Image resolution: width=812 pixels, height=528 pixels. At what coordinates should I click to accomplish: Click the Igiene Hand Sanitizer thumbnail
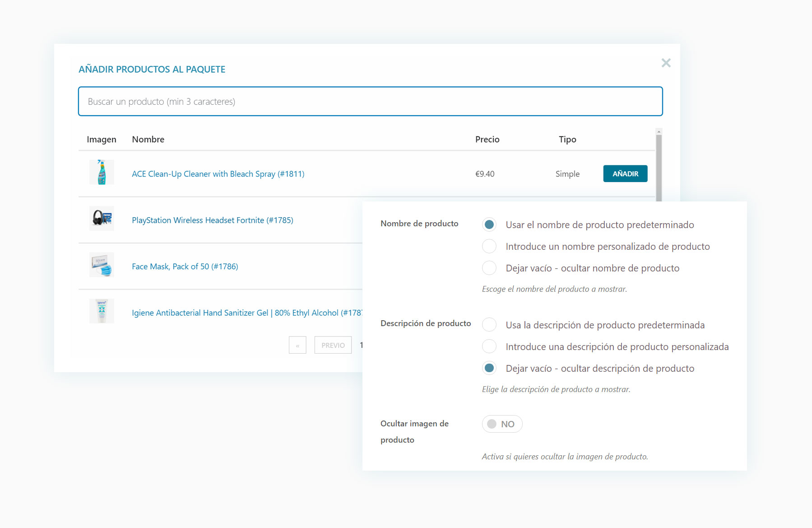(x=102, y=311)
